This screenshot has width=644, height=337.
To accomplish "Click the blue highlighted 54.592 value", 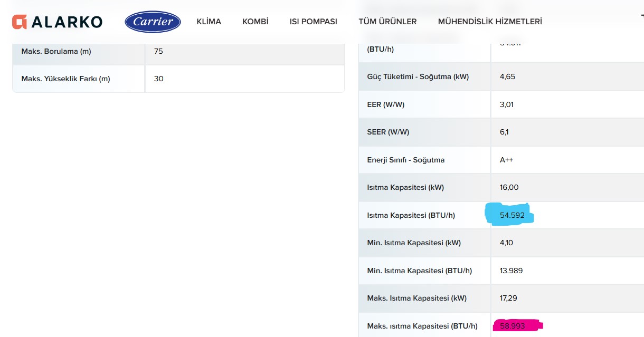I will point(510,215).
